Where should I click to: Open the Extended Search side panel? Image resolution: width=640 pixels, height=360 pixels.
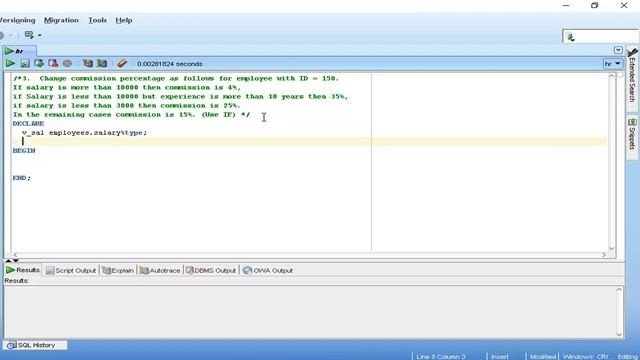point(632,79)
